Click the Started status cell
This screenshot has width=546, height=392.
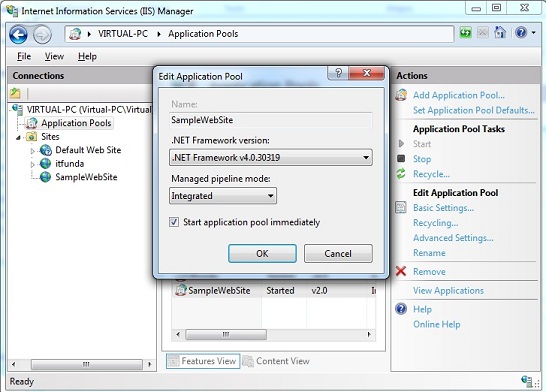tap(280, 290)
